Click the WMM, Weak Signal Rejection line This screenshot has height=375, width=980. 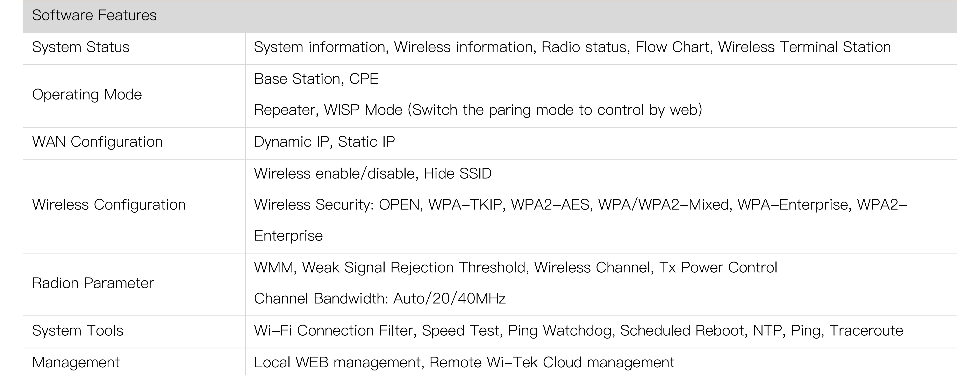[515, 268]
